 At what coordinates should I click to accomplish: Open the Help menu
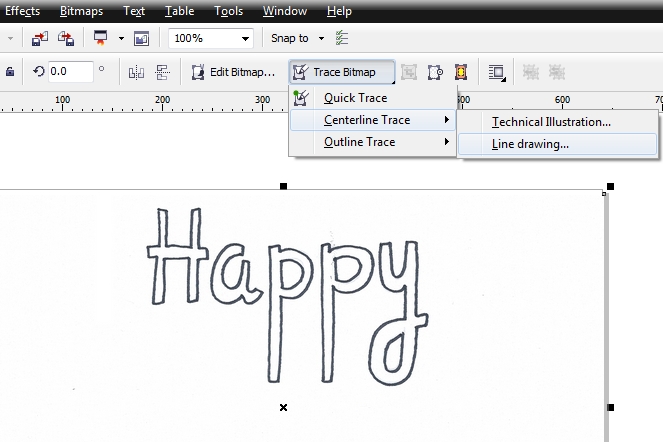pos(339,11)
